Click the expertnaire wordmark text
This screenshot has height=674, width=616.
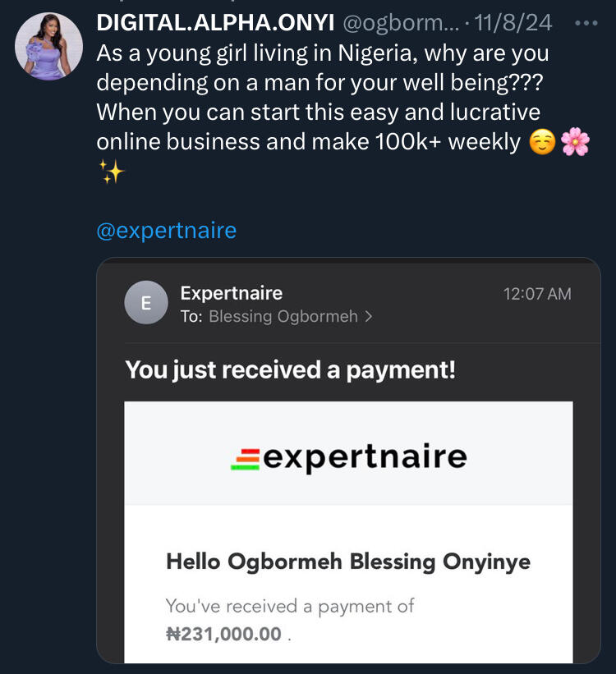tap(365, 456)
